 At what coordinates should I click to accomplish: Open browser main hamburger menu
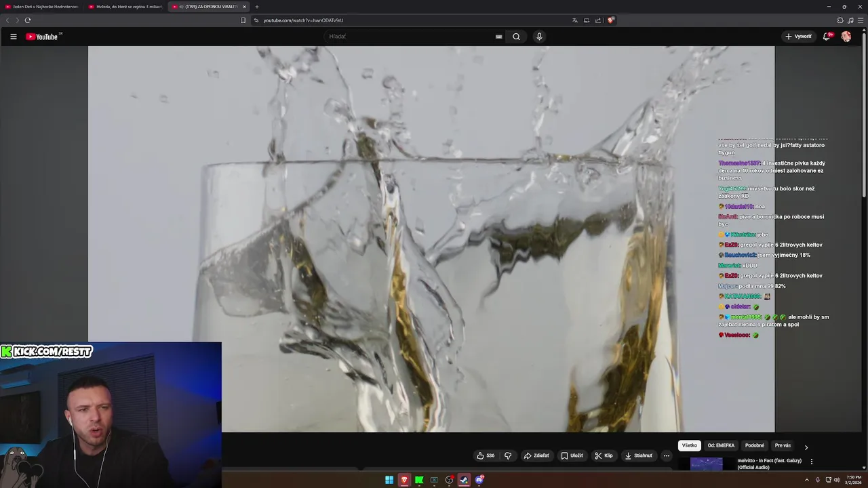(861, 20)
